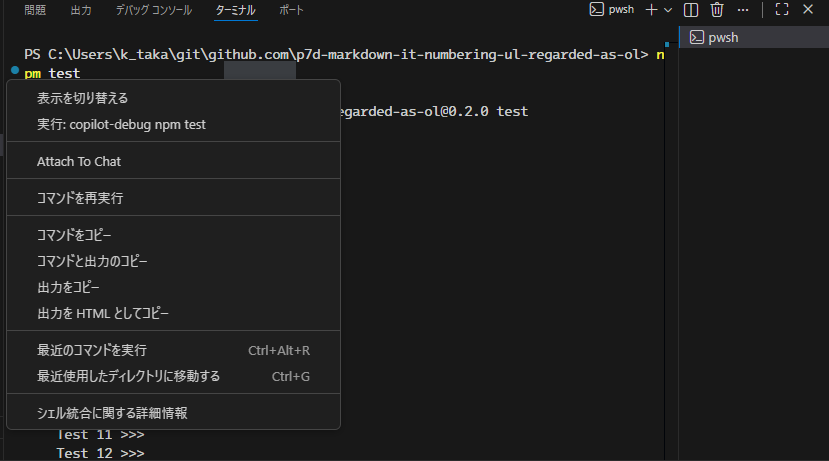Switch to the 問題 tab

pyautogui.click(x=35, y=10)
